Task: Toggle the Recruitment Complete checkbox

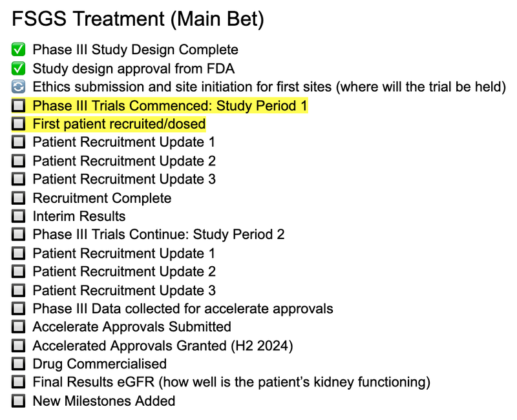Action: [x=18, y=198]
